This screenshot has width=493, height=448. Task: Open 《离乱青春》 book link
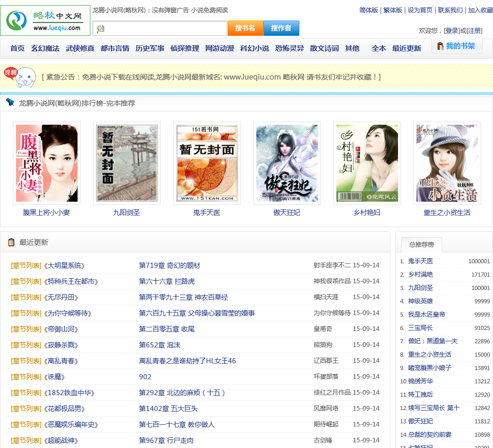61,361
